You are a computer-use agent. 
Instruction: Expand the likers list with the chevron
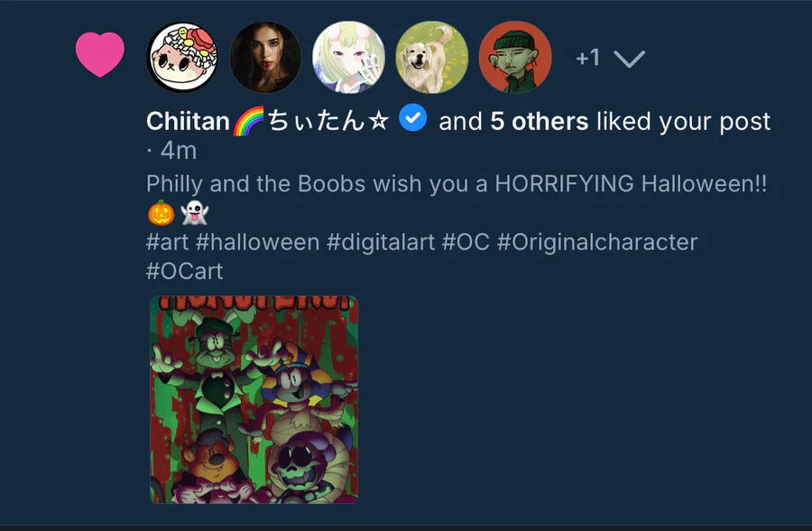click(x=629, y=59)
